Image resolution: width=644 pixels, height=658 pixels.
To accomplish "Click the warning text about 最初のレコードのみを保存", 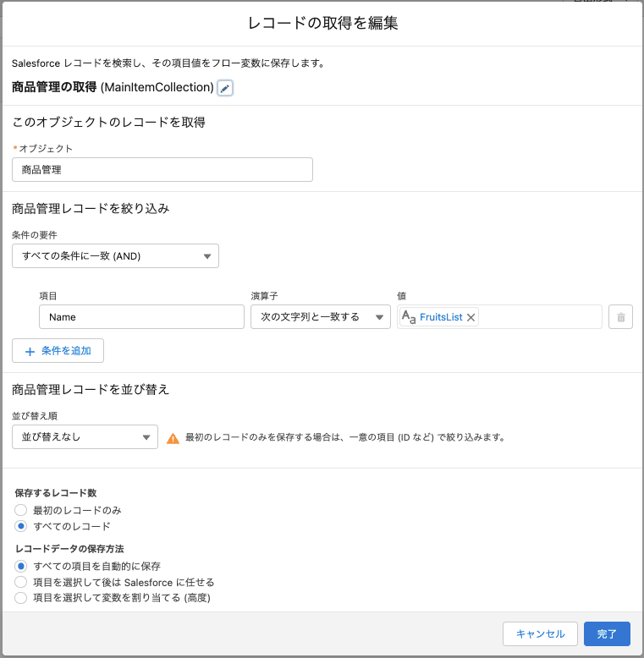I will point(345,437).
